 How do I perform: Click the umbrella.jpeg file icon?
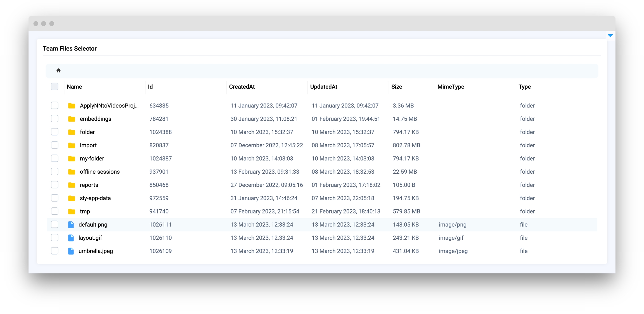[x=71, y=251]
